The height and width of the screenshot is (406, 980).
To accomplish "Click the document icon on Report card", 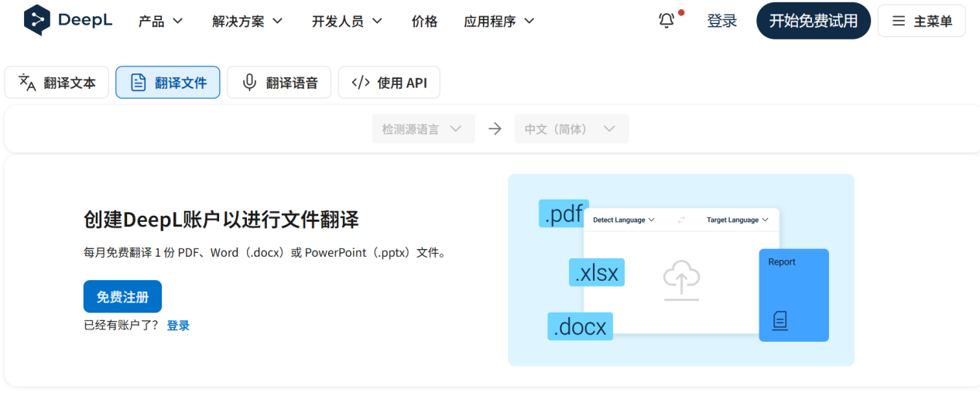I will (780, 320).
